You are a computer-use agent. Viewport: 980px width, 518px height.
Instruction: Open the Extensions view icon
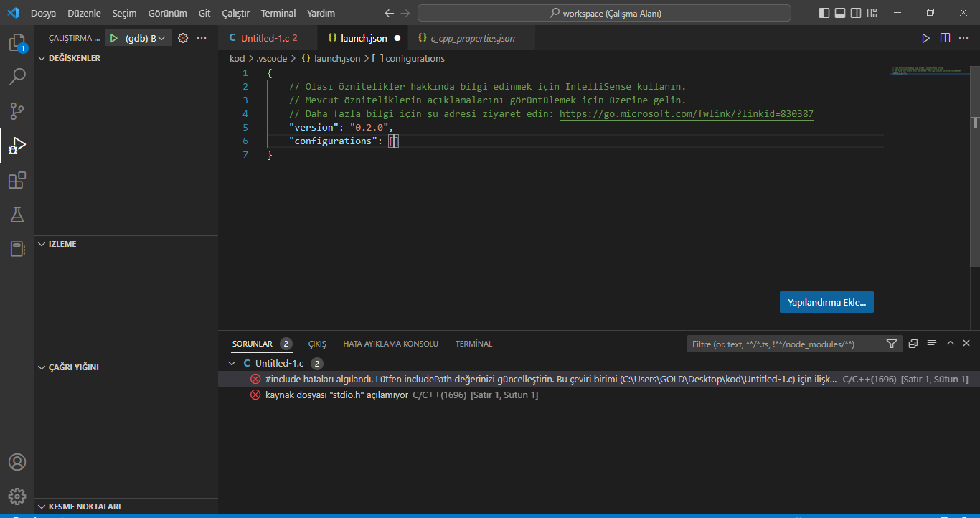[x=17, y=180]
